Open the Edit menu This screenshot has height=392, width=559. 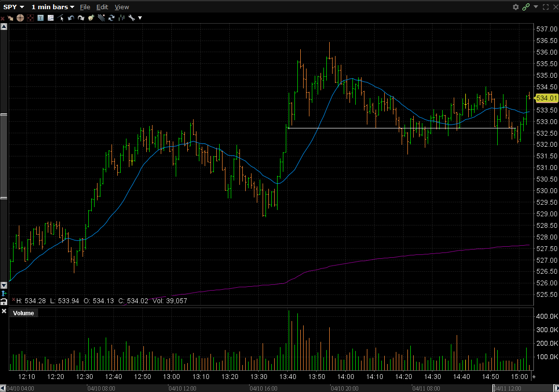pos(102,7)
